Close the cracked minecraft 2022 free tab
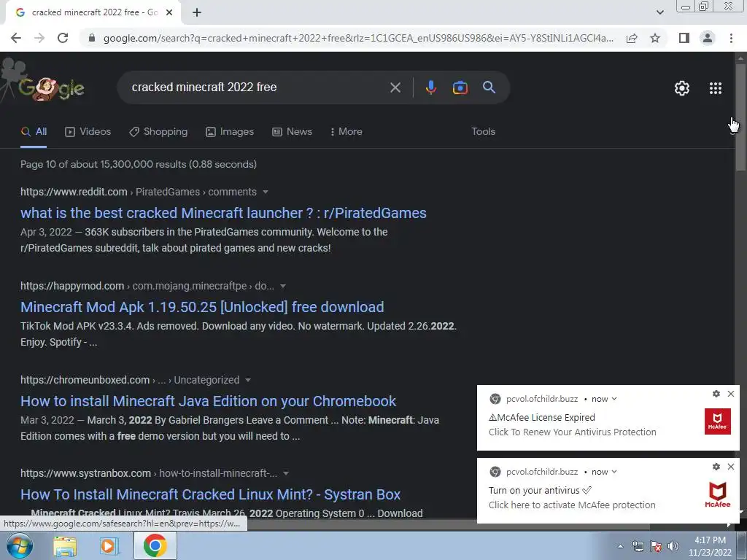 [169, 13]
